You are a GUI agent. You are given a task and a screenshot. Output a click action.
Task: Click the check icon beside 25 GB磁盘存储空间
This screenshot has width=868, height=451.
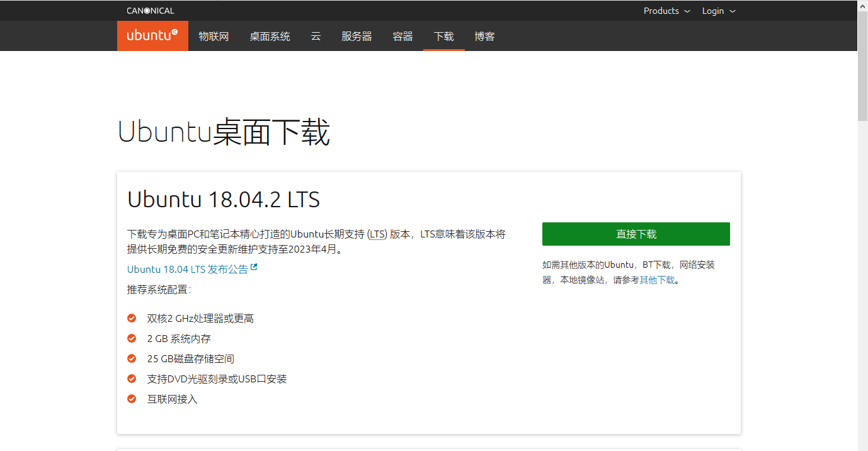point(132,358)
